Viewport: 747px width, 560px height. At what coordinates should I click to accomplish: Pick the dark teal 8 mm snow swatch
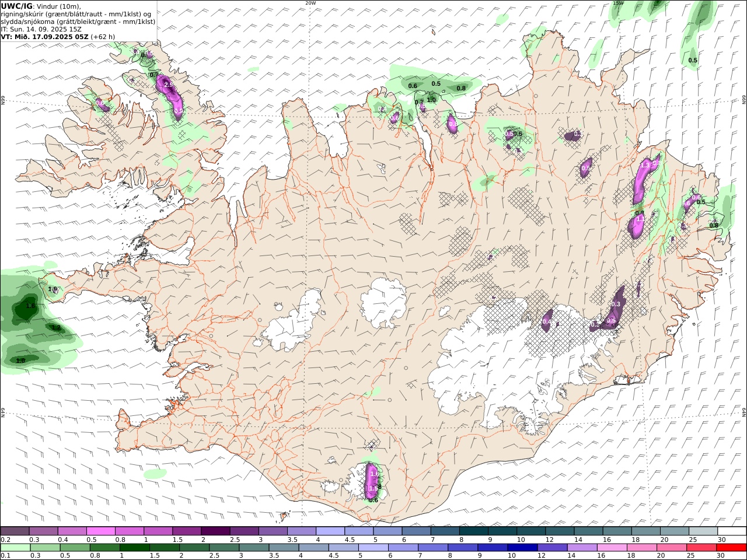[473, 531]
